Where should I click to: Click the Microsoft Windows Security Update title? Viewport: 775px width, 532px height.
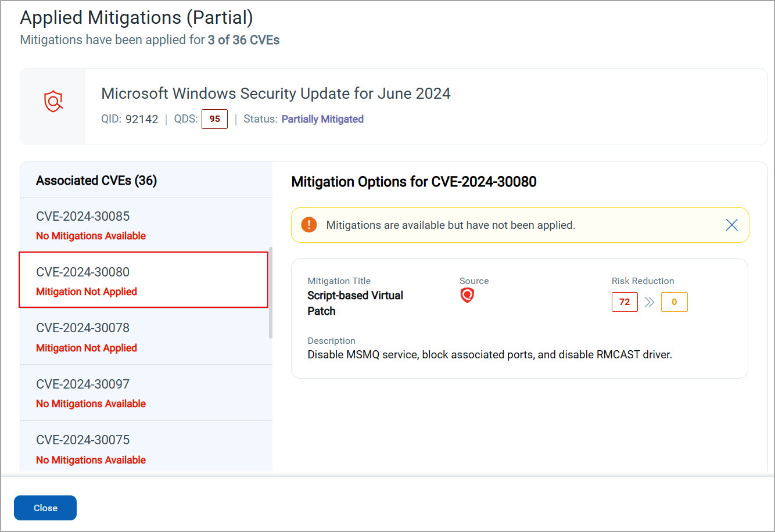276,94
